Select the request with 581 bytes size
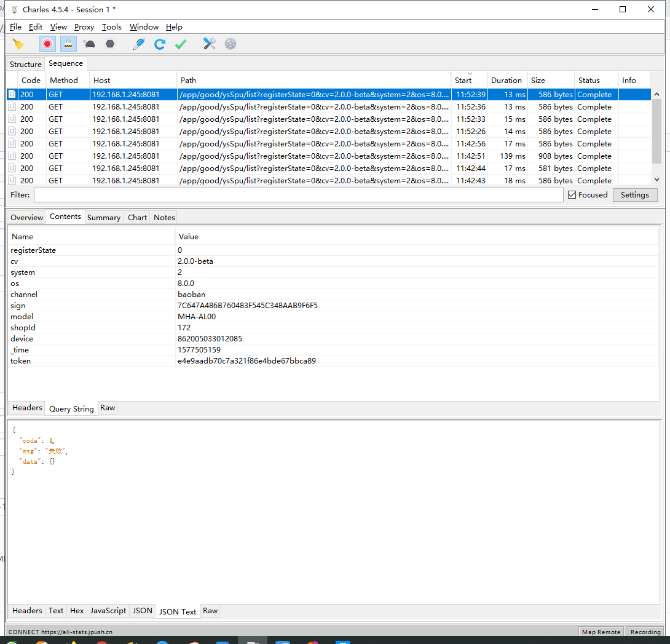Screen dimensions: 670x644 (x=329, y=169)
